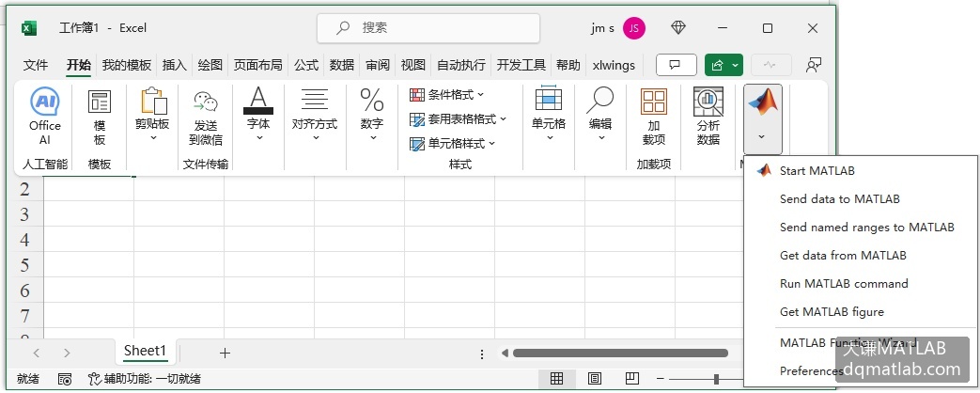The height and width of the screenshot is (393, 980).
Task: Switch to page break preview icon
Action: [632, 378]
